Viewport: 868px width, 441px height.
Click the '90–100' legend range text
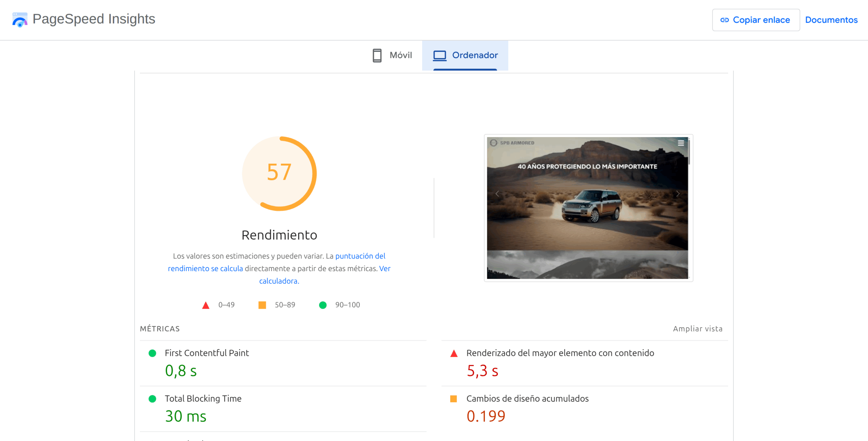pos(348,305)
